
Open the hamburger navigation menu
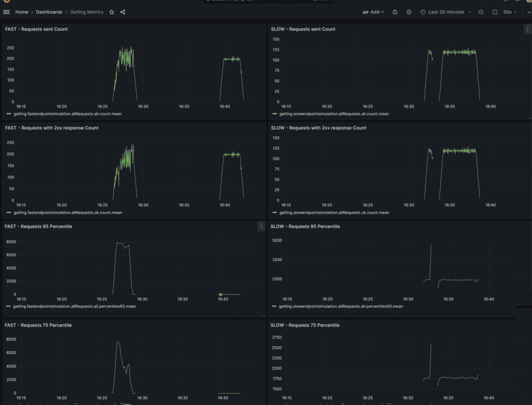pos(7,12)
